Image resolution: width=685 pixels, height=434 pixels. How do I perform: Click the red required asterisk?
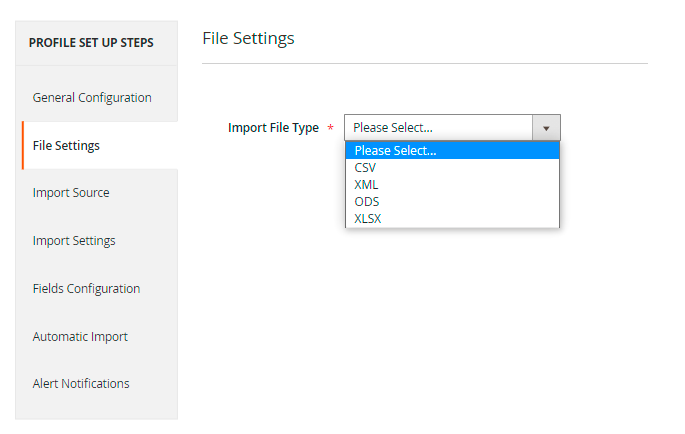(330, 128)
